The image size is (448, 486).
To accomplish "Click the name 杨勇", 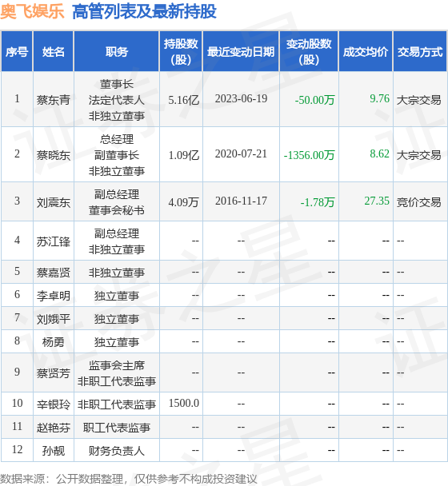I will [x=54, y=342].
